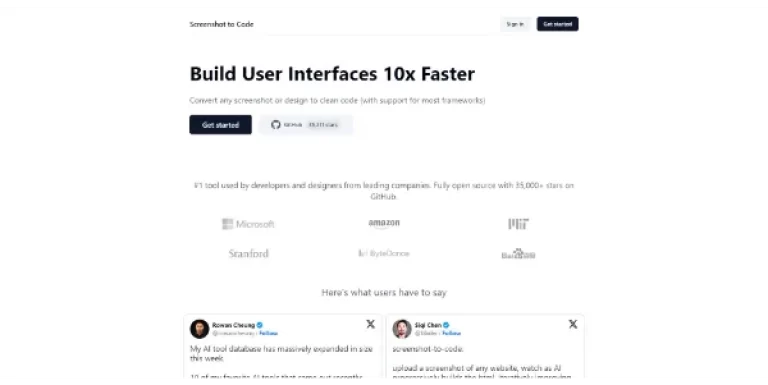Follow Siqi Chen via the Follow link
This screenshot has height=385, width=768.
click(451, 333)
